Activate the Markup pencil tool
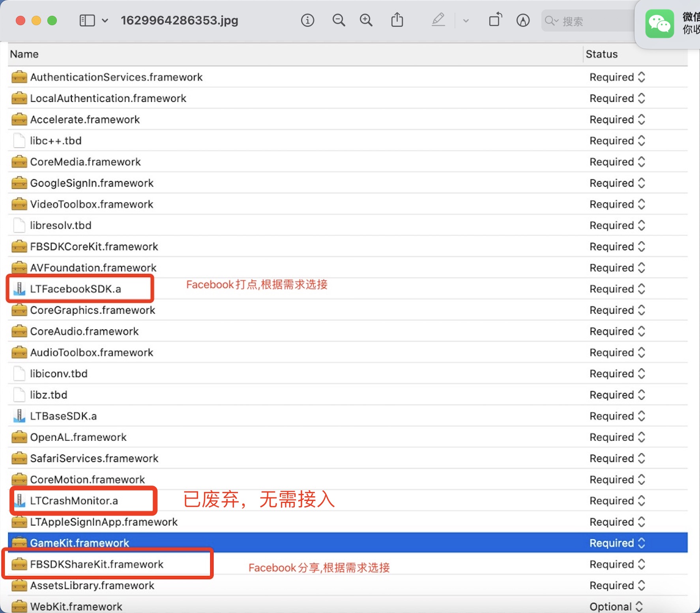Screen dimensions: 700x613 coord(438,20)
